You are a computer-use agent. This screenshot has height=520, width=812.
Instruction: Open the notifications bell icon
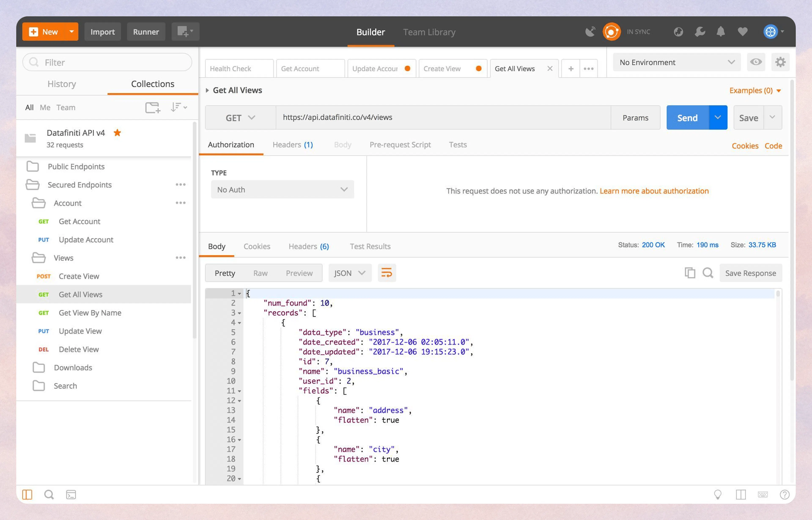tap(720, 32)
